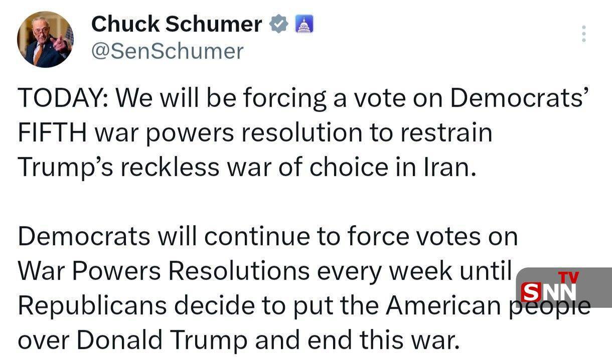
Task: Click the word Democrats' in first line
Action: pos(518,99)
